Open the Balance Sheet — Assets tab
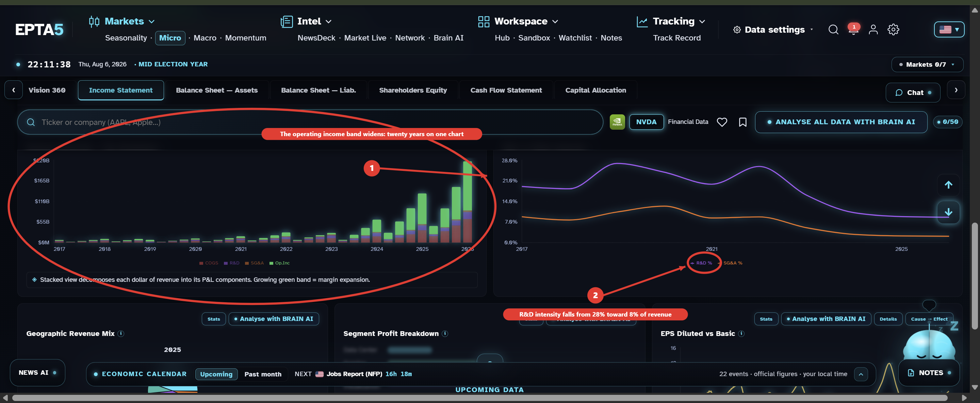Screen dimensions: 980x403 click(217, 90)
